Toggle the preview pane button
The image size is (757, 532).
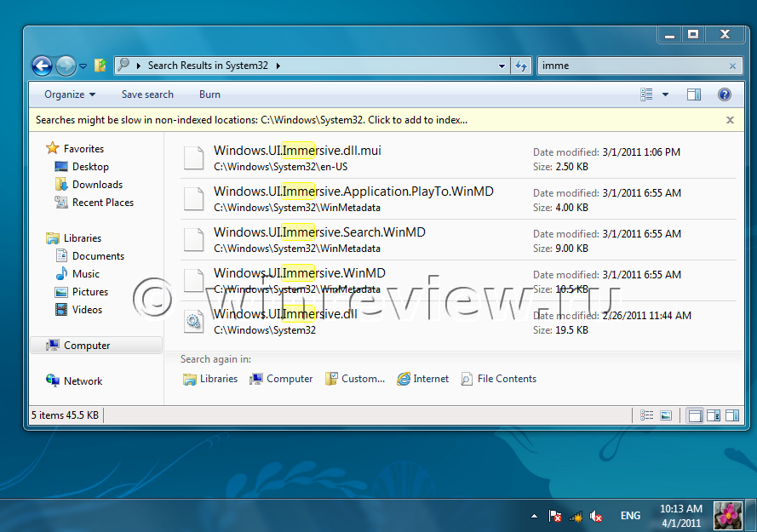694,94
